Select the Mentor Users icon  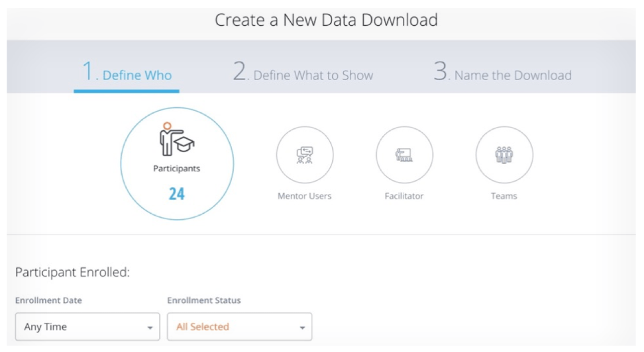click(305, 154)
